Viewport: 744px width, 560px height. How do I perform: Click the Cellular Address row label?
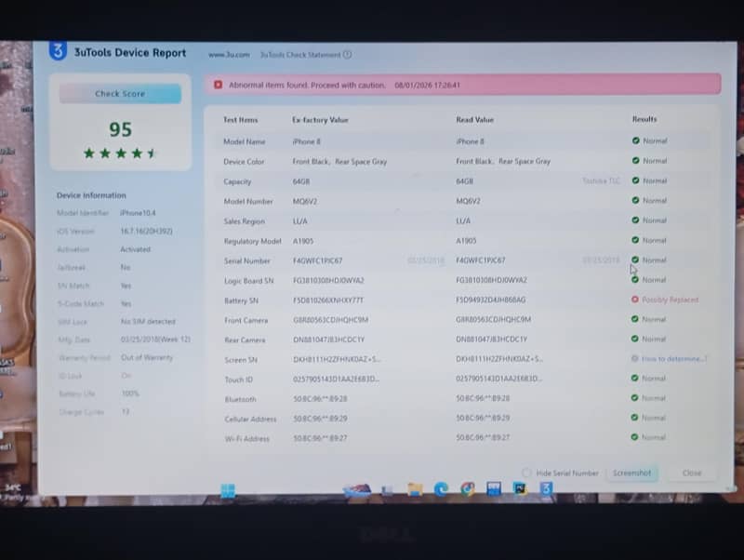click(x=250, y=419)
